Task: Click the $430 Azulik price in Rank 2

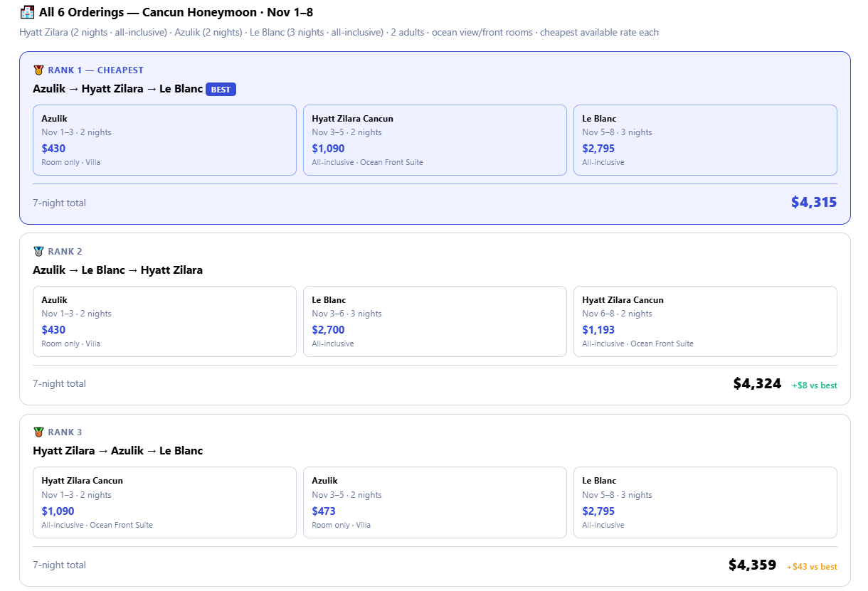Action: [x=53, y=330]
